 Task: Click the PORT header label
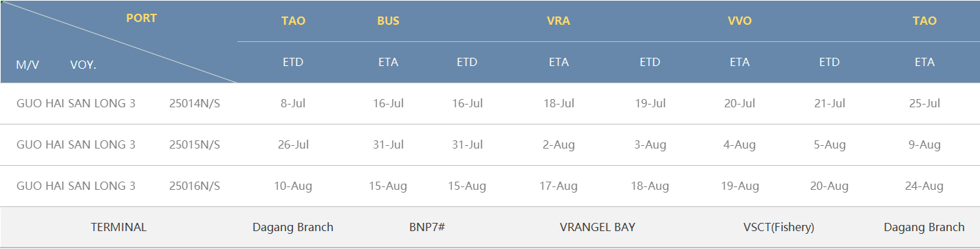coord(142,18)
